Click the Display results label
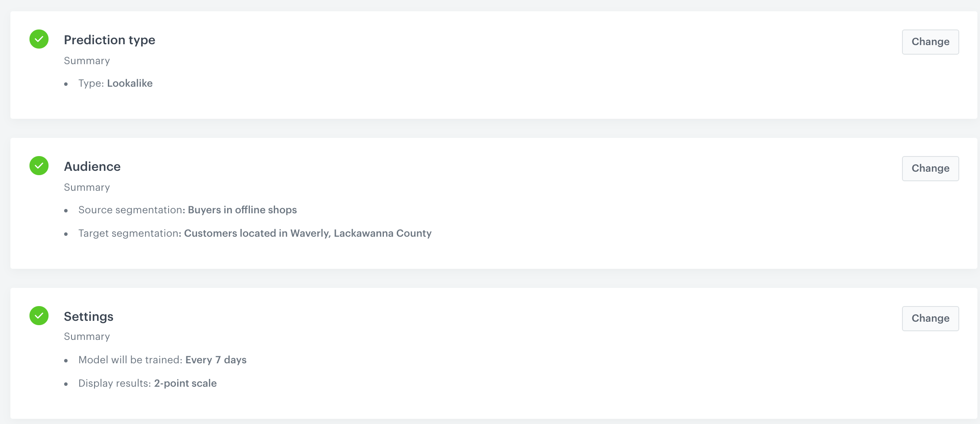This screenshot has width=980, height=424. pyautogui.click(x=114, y=383)
